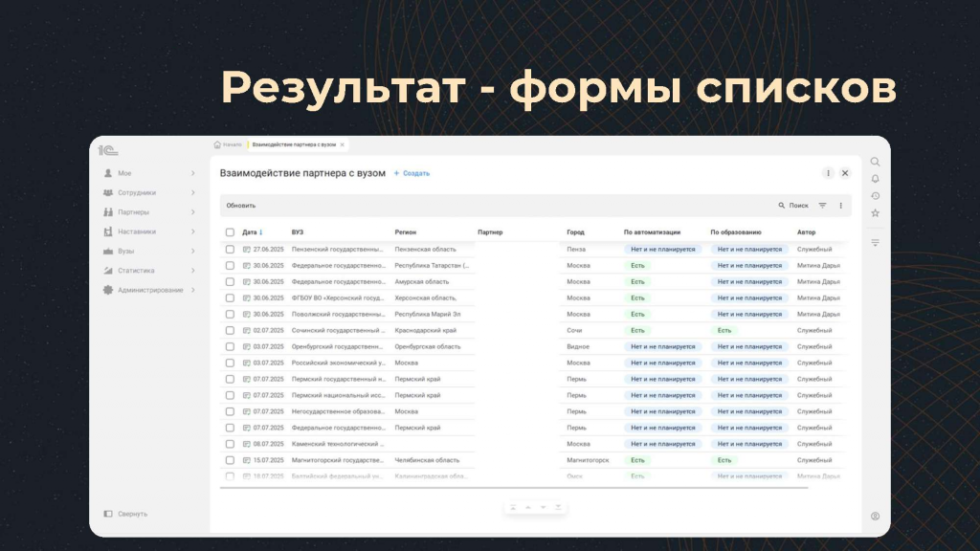Open notifications bell icon
980x551 pixels.
coord(875,179)
